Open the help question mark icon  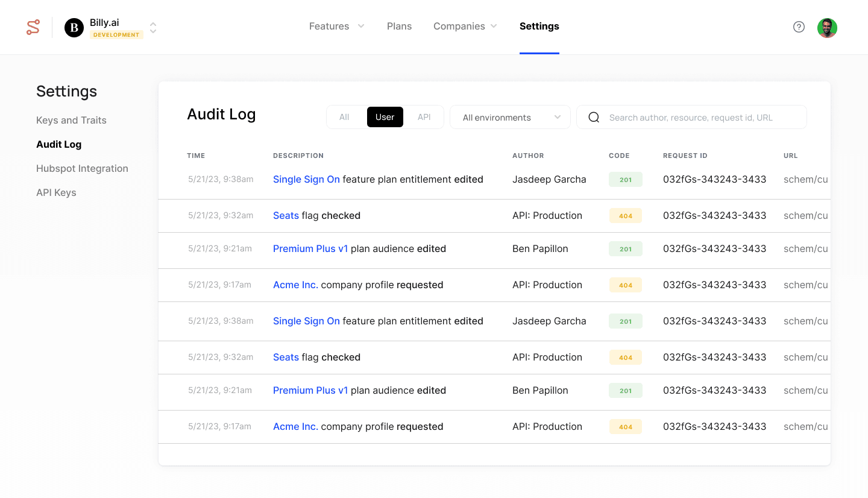point(799,27)
